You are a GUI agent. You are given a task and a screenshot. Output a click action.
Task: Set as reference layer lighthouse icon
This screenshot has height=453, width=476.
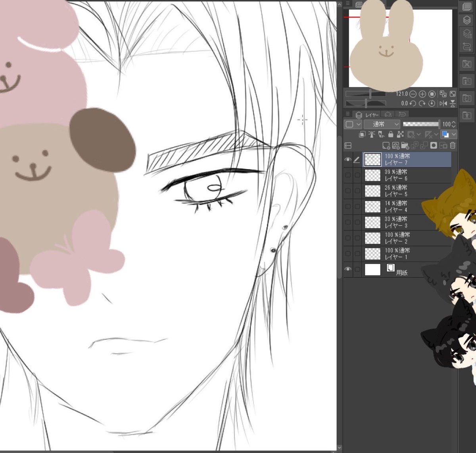click(372, 134)
